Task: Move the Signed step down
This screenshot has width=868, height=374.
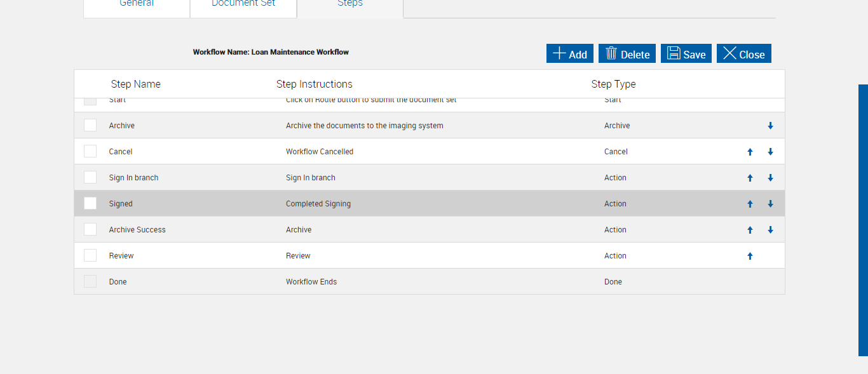Action: (x=770, y=204)
